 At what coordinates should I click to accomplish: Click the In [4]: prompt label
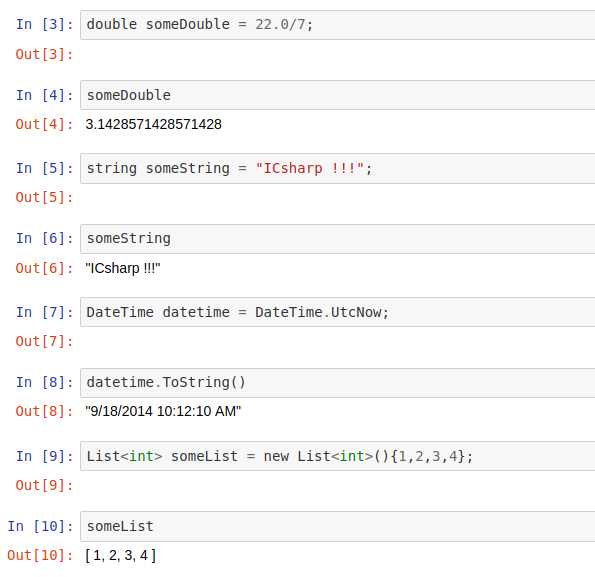44,95
